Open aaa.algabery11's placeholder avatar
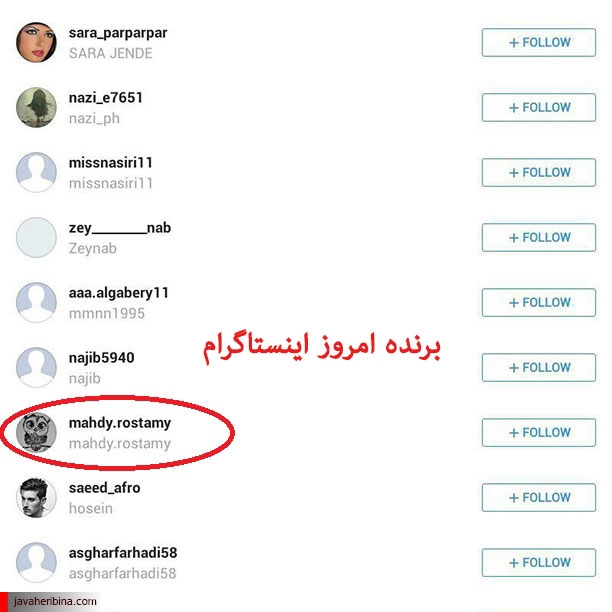Viewport: 612px width, 612px height. point(36,302)
